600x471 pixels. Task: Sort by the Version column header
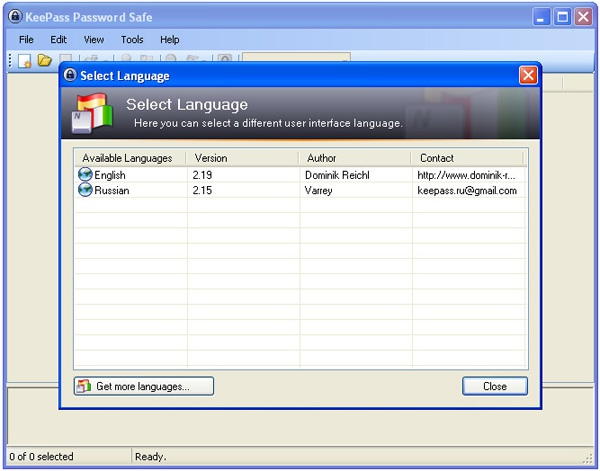click(x=243, y=158)
